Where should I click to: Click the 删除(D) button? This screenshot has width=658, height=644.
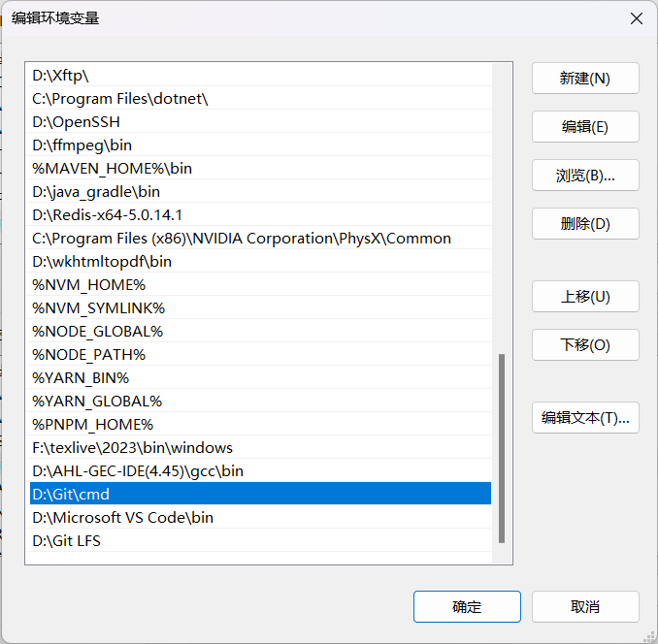tap(585, 224)
